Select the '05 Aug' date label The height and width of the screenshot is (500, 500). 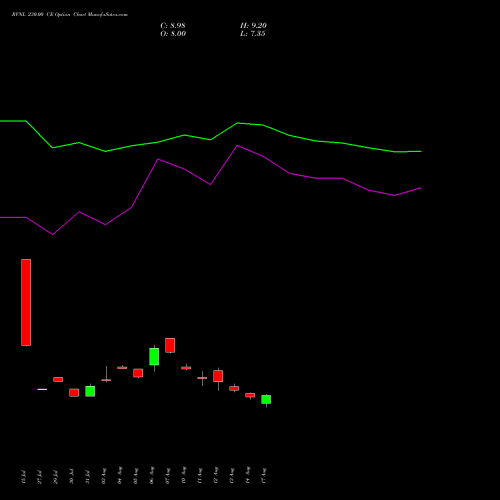pyautogui.click(x=135, y=476)
